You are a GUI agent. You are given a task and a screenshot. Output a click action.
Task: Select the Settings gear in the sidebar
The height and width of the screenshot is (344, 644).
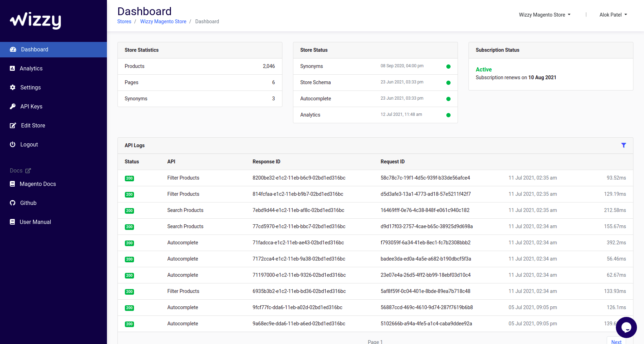(x=13, y=87)
